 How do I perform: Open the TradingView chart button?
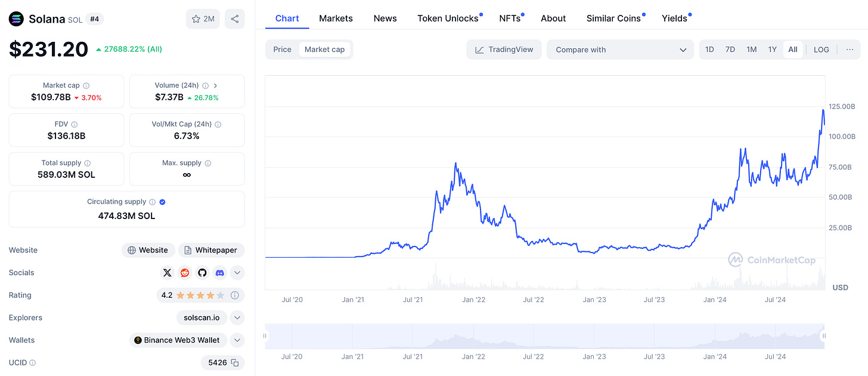click(x=504, y=50)
